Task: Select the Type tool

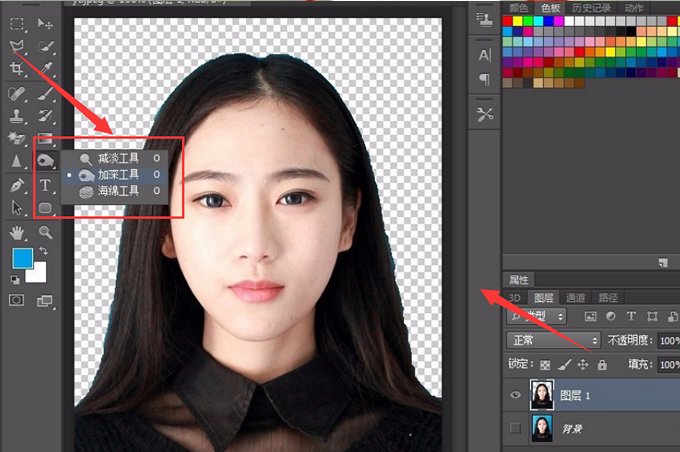Action: click(x=45, y=185)
